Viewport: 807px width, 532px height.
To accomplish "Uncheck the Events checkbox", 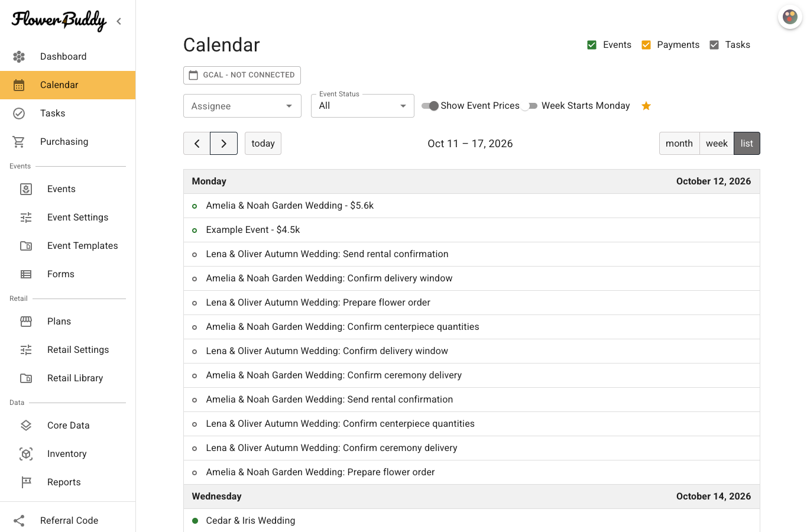I will 592,45.
